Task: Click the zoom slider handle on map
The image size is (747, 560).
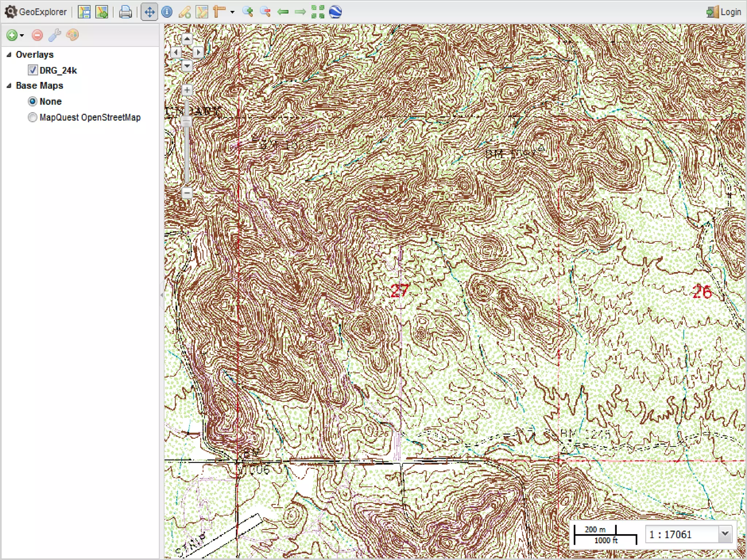Action: [187, 121]
